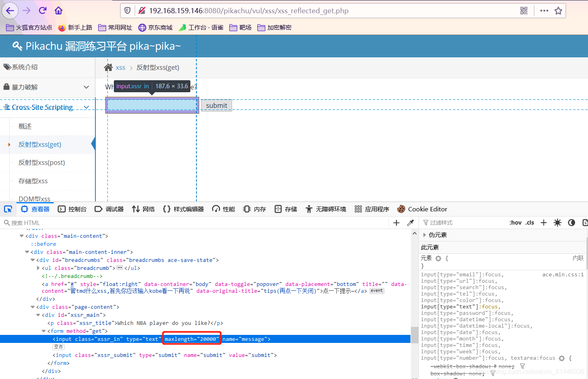The height and width of the screenshot is (379, 588).
Task: Toggle light color scheme simulation sun icon
Action: point(558,223)
